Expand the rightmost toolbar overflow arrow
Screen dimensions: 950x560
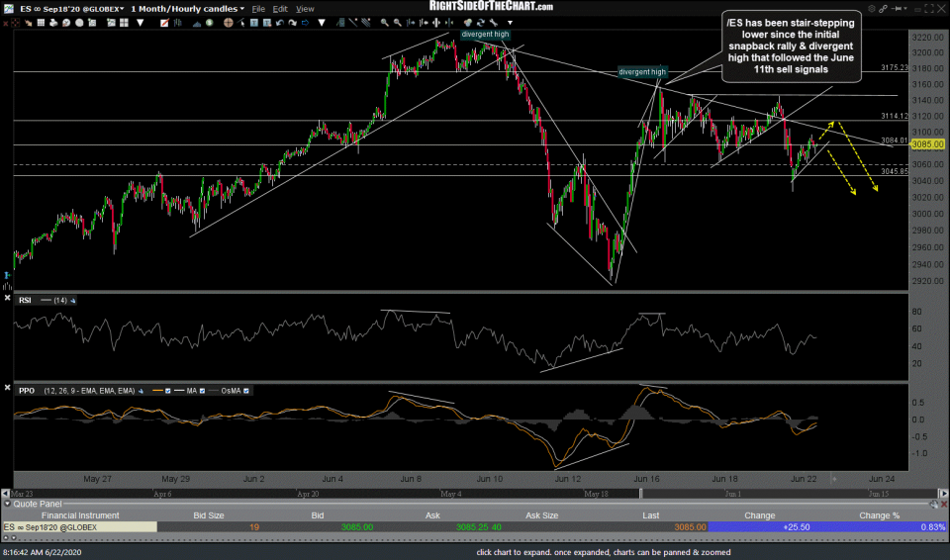point(511,23)
